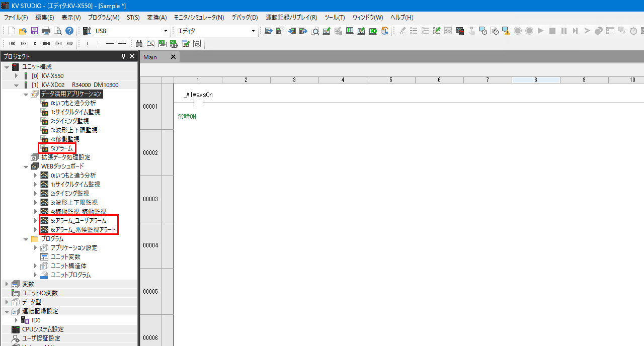The image size is (644, 346).
Task: Insert a DIFU instruction from toolbar
Action: [46, 44]
